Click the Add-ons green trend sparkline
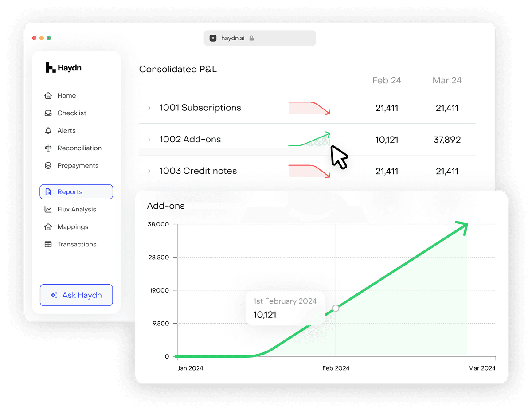 click(x=309, y=139)
